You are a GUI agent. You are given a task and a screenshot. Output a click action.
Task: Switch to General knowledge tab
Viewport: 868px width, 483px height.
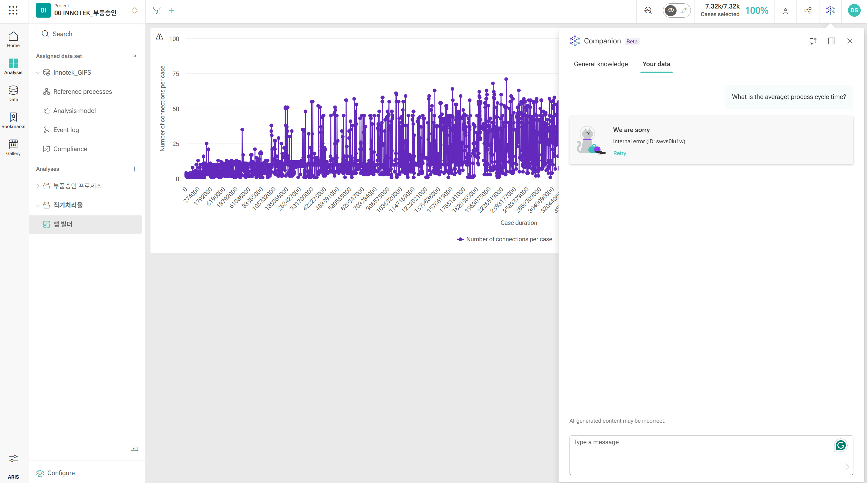click(x=600, y=64)
